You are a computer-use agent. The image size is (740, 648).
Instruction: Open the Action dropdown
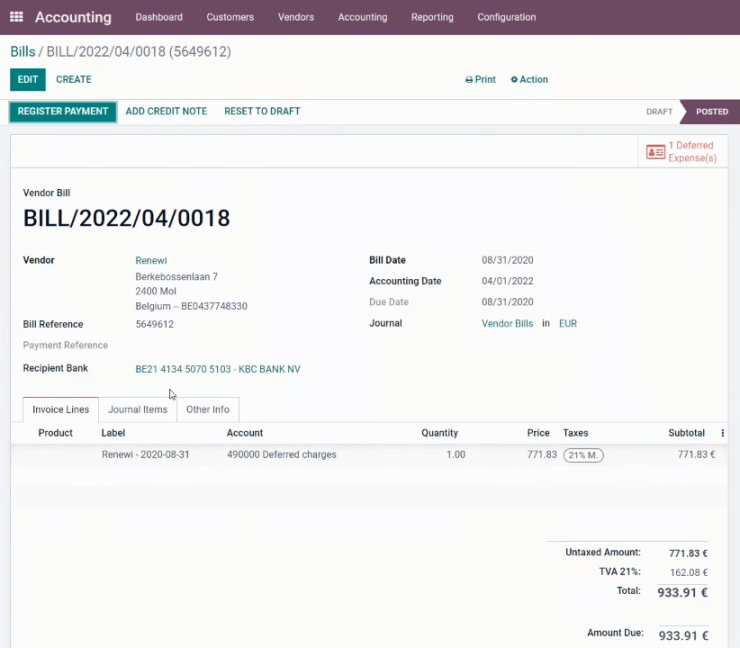tap(529, 79)
